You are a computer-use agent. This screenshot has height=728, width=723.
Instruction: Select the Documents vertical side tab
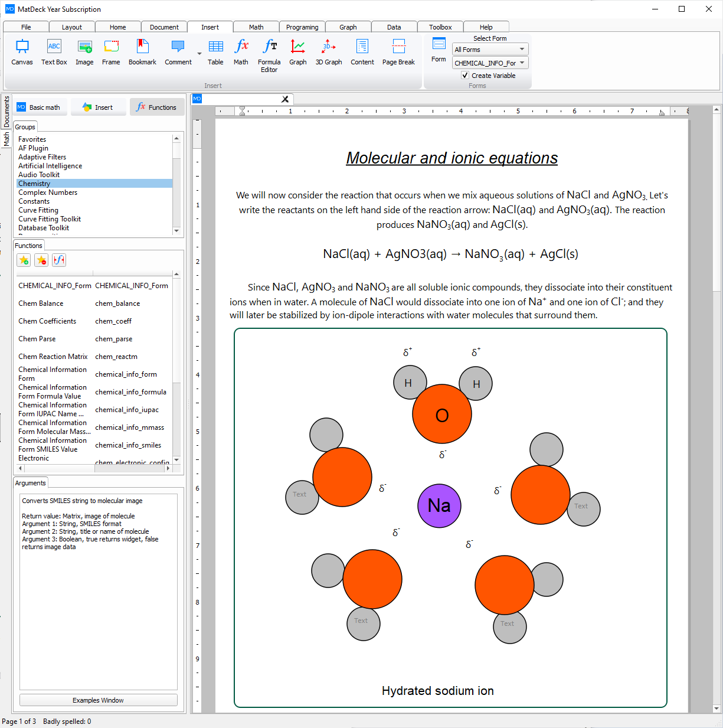click(x=6, y=112)
